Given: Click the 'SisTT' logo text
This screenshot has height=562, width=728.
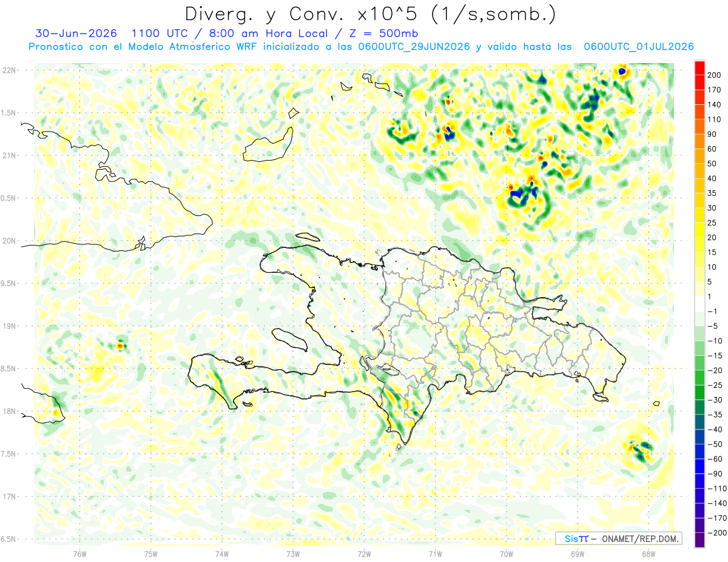Looking at the screenshot, I should [x=576, y=538].
